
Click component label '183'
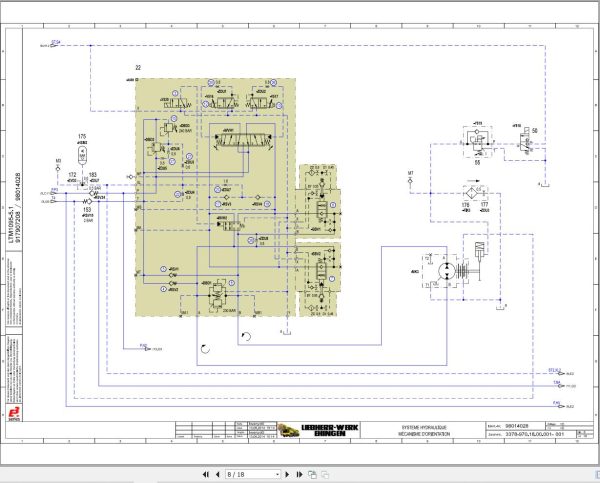(x=93, y=175)
